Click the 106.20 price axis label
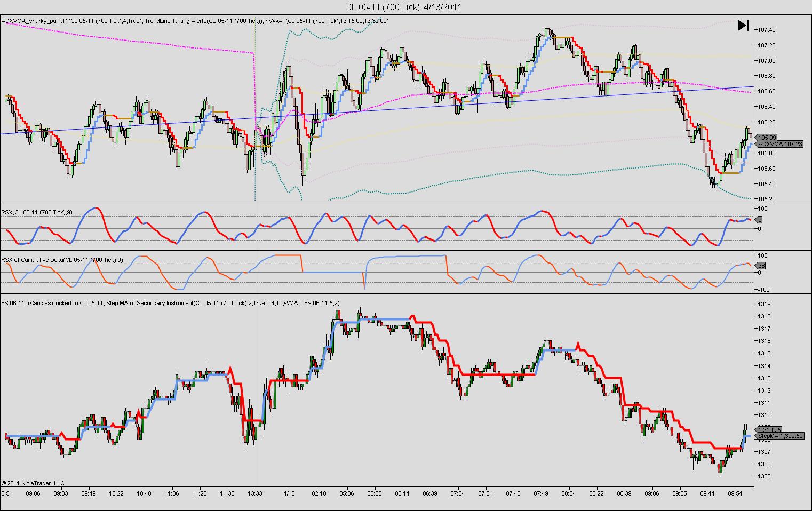 click(x=767, y=122)
